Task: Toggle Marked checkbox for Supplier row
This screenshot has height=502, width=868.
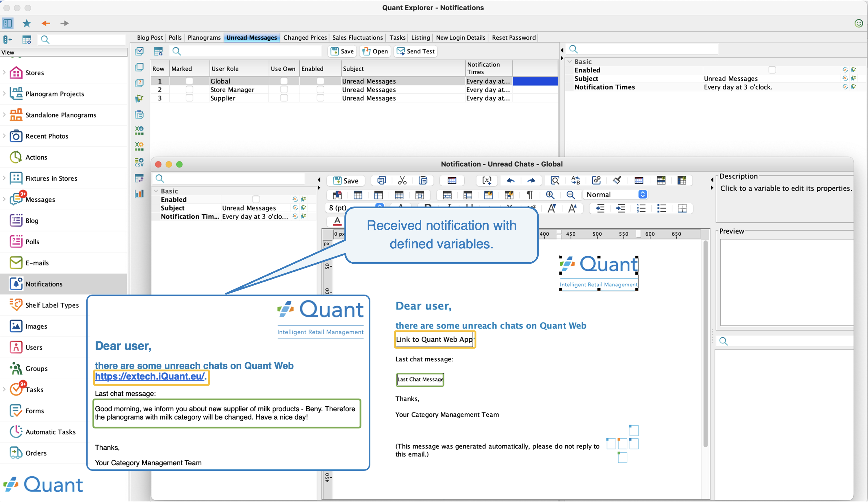Action: coord(189,98)
